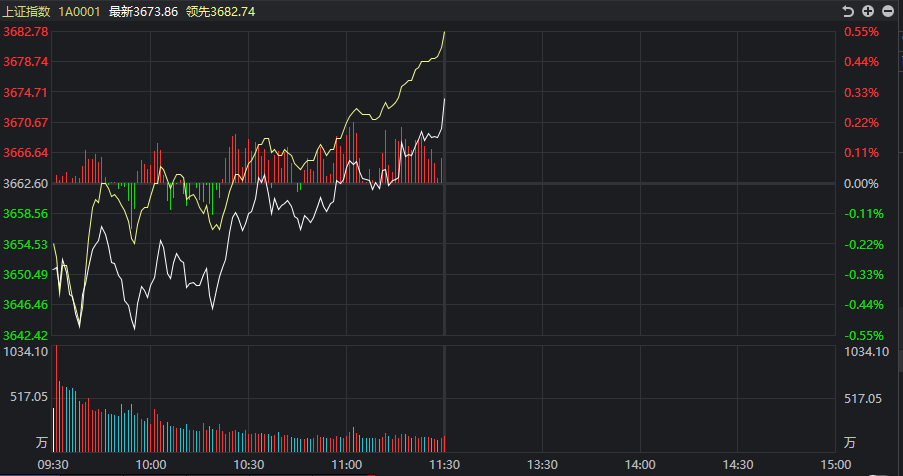Click the 3642.42 price axis label
The height and width of the screenshot is (476, 903).
[26, 336]
